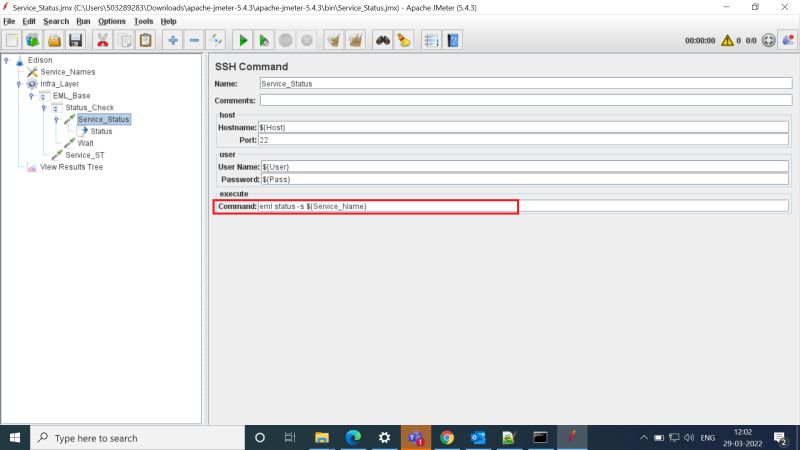Open the Tools menu
Image resolution: width=800 pixels, height=450 pixels.
coord(143,21)
